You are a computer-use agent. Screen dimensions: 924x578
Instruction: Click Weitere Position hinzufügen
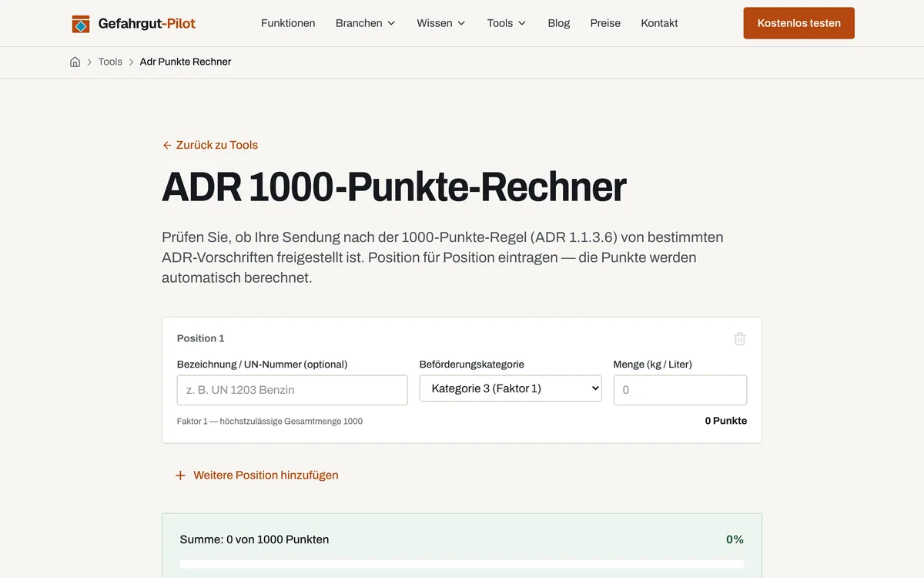tap(256, 476)
